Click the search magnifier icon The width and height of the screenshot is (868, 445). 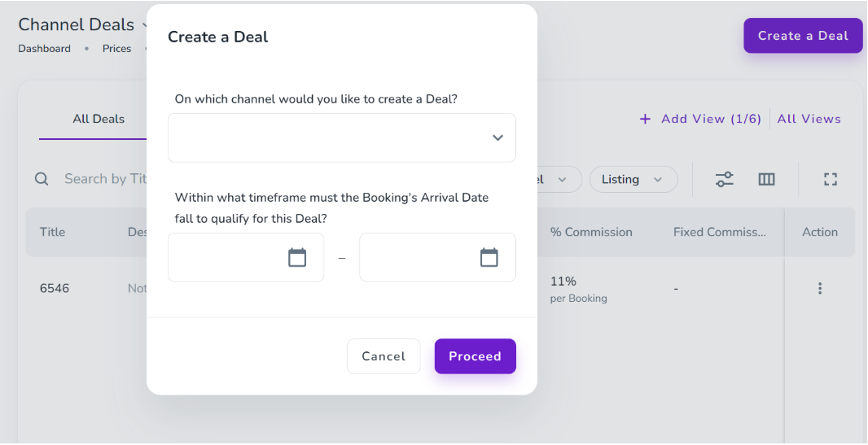42,179
